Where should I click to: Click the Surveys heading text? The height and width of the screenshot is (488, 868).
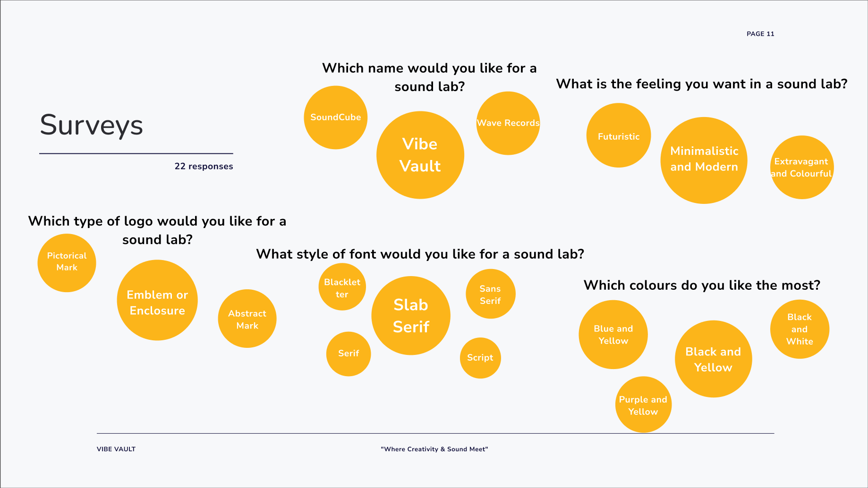[92, 126]
